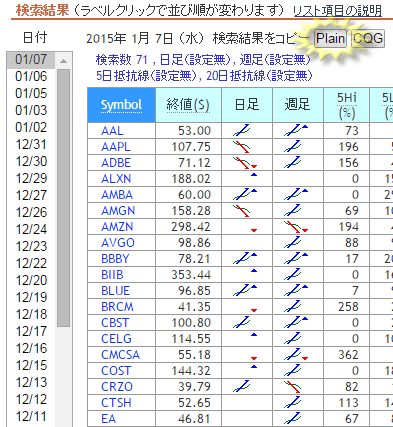The image size is (393, 427).
Task: Click ALXN's blue up-triangle 日足 marker
Action: [x=254, y=175]
